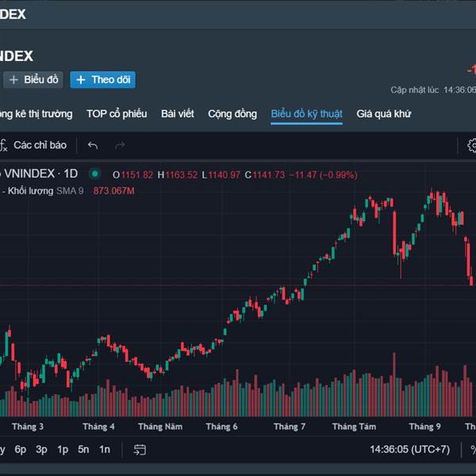Open the Cộng đồng tab
Image resolution: width=476 pixels, height=476 pixels.
coord(232,113)
